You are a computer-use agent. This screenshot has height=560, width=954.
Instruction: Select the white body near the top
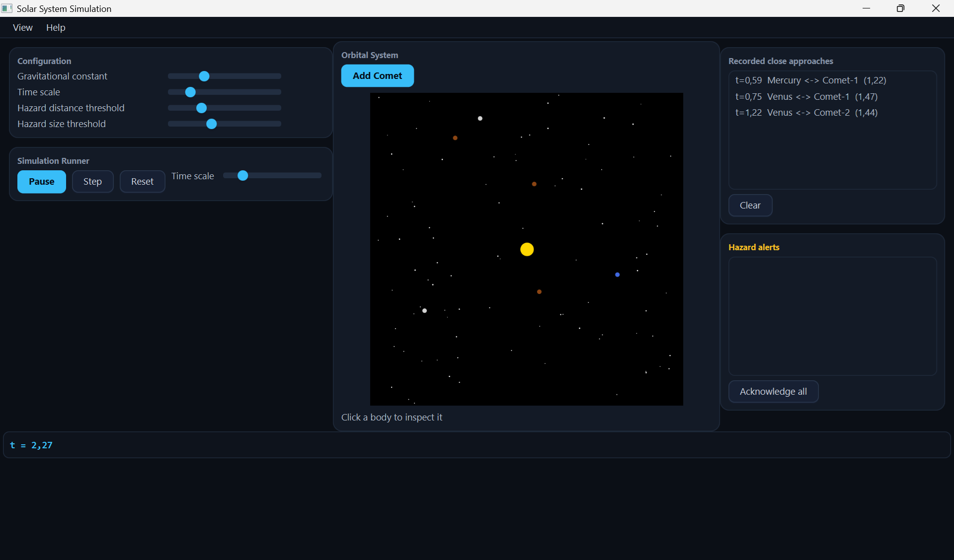point(480,118)
